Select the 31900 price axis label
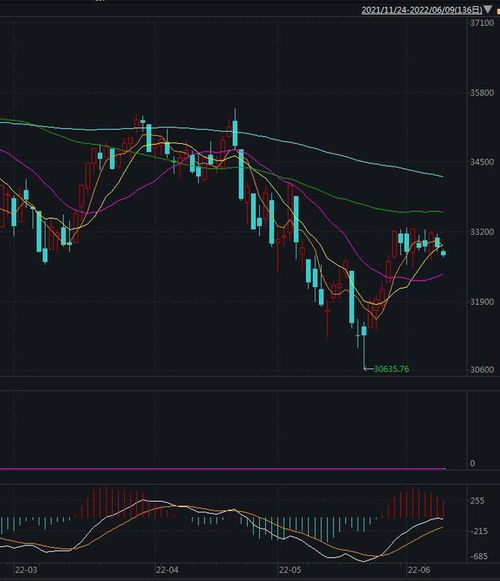The height and width of the screenshot is (581, 500). pos(482,302)
